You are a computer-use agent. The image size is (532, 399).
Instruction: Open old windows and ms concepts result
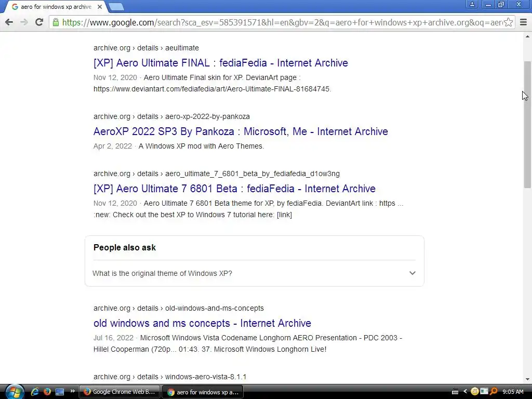202,323
